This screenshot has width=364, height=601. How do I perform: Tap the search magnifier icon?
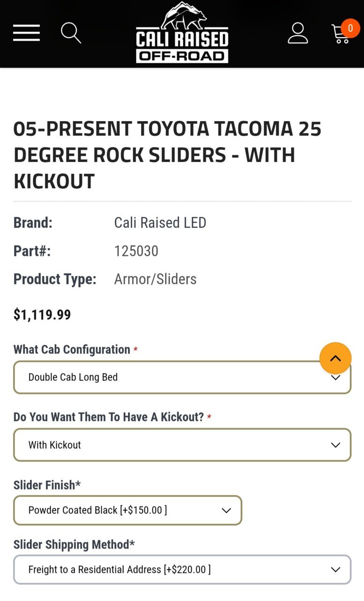71,33
